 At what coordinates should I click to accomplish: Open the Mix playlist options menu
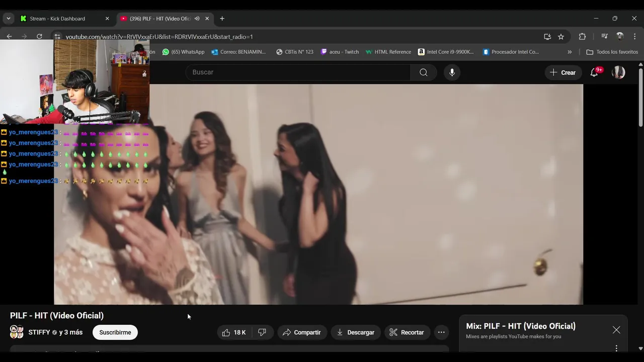[616, 348]
